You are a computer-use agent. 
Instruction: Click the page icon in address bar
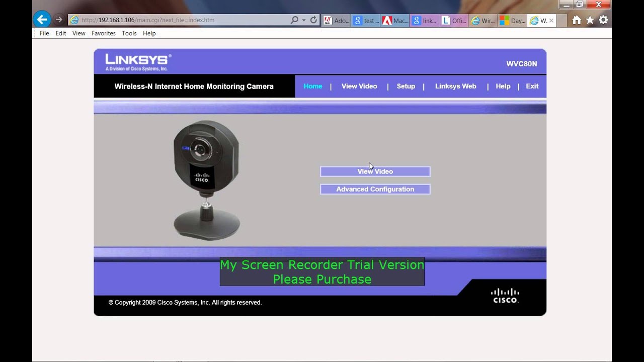[x=74, y=20]
